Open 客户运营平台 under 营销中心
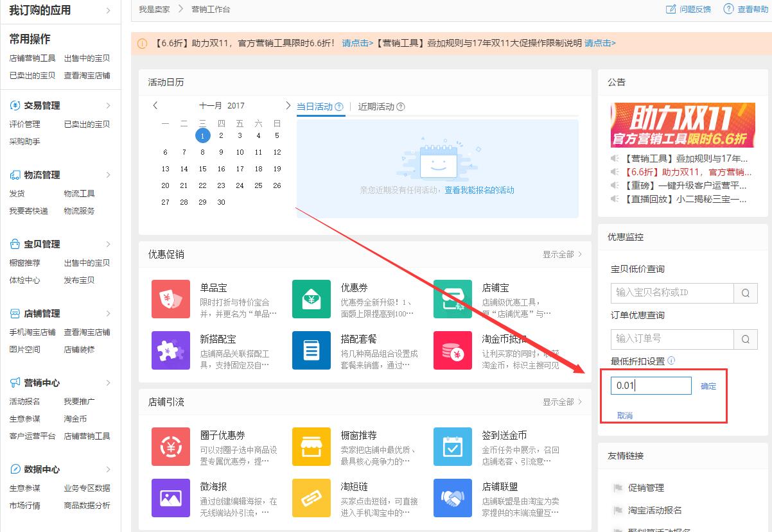Viewport: 772px width, 532px height. 32,436
